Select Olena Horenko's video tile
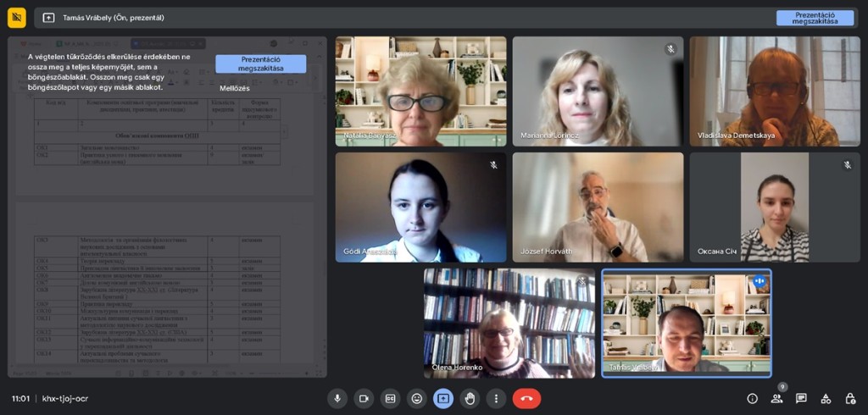Viewport: 868px width, 415px height. tap(509, 323)
